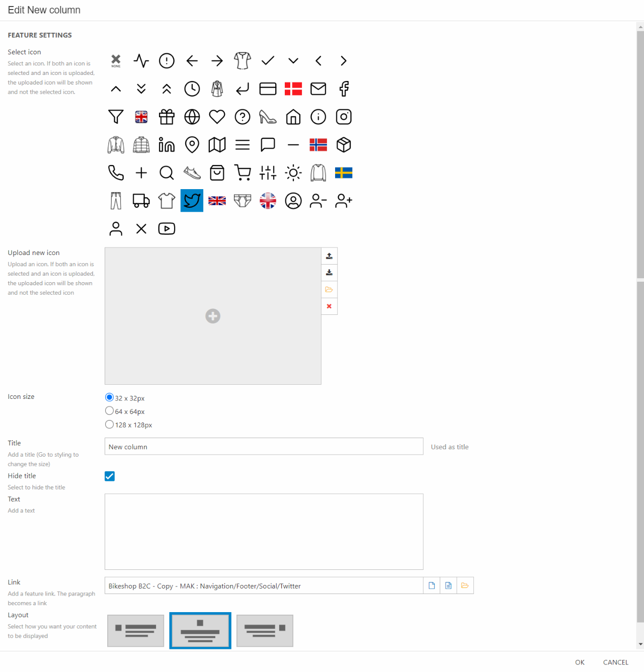The image size is (644, 672).
Task: Choose the Swedish flag icon
Action: [x=344, y=173]
